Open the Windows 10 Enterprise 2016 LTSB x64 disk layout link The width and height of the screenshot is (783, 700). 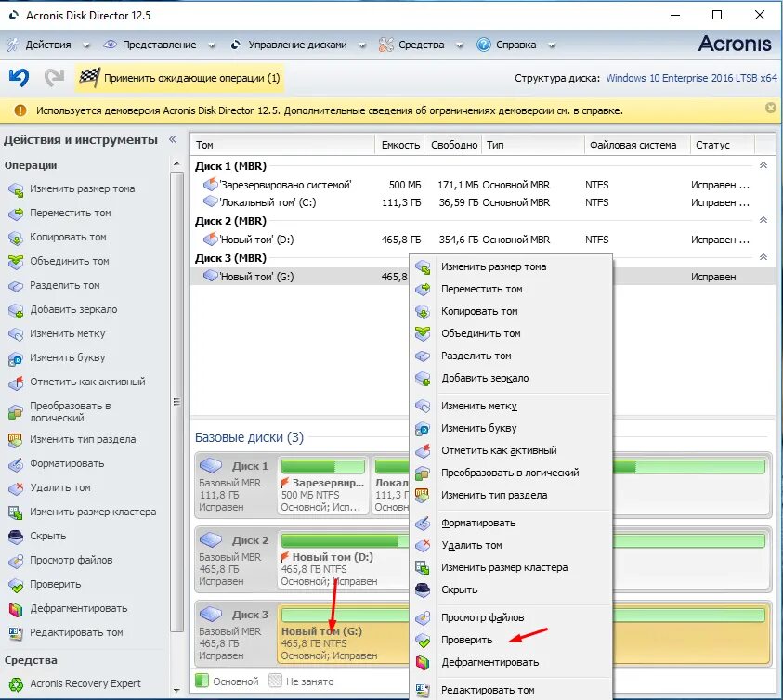pos(691,78)
